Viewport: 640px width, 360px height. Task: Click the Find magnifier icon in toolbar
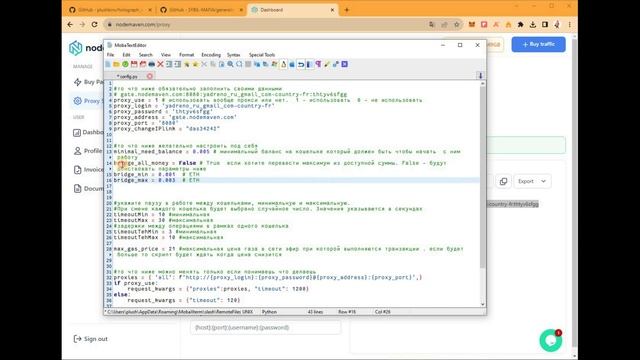pos(230,64)
